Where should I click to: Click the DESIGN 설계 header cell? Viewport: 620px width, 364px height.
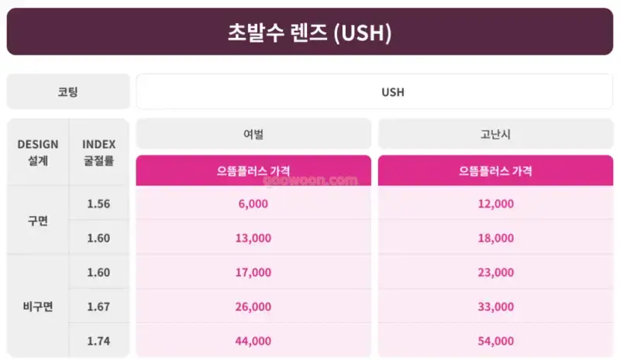tap(38, 152)
